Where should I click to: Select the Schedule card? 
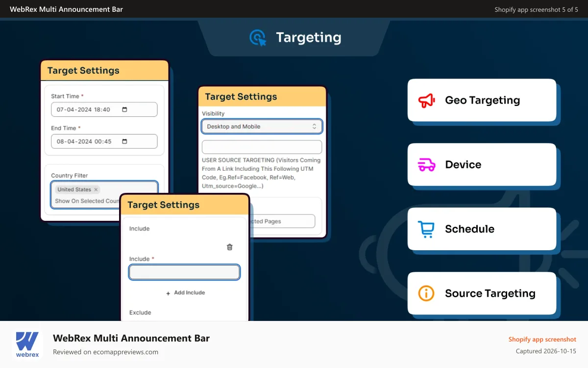click(482, 229)
